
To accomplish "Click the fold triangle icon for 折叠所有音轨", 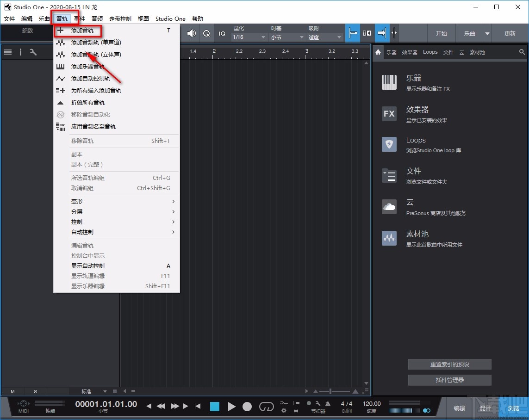I will coord(60,103).
